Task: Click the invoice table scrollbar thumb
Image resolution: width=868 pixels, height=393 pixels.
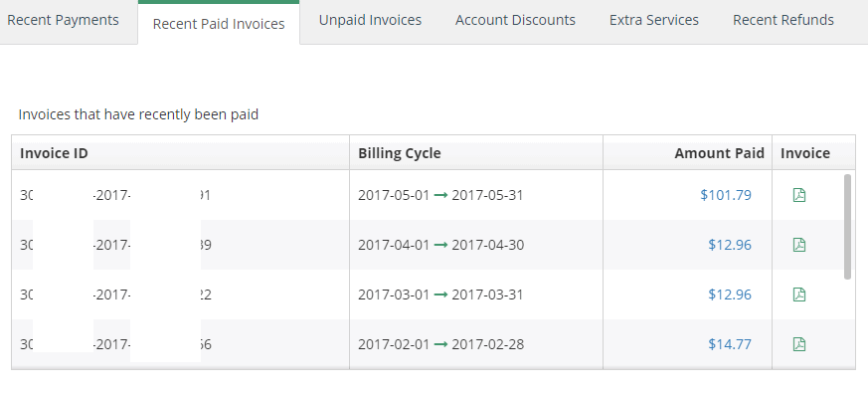Action: click(x=847, y=227)
